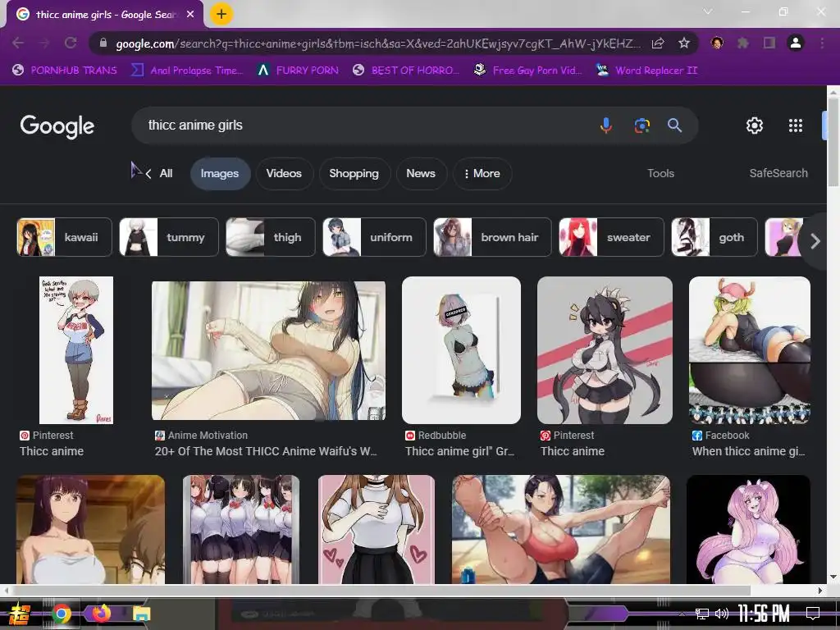The width and height of the screenshot is (840, 630).
Task: Click the magnifier search button
Action: tap(674, 126)
